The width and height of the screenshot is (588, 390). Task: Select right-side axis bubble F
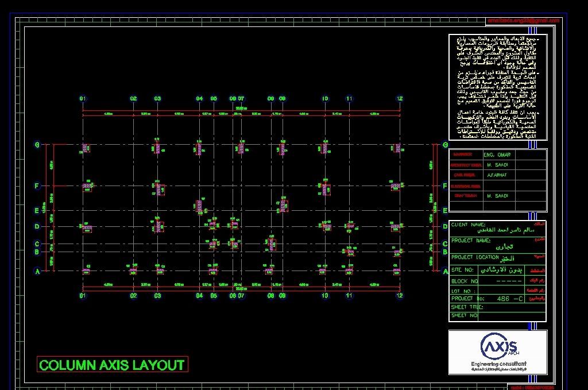[x=445, y=186]
